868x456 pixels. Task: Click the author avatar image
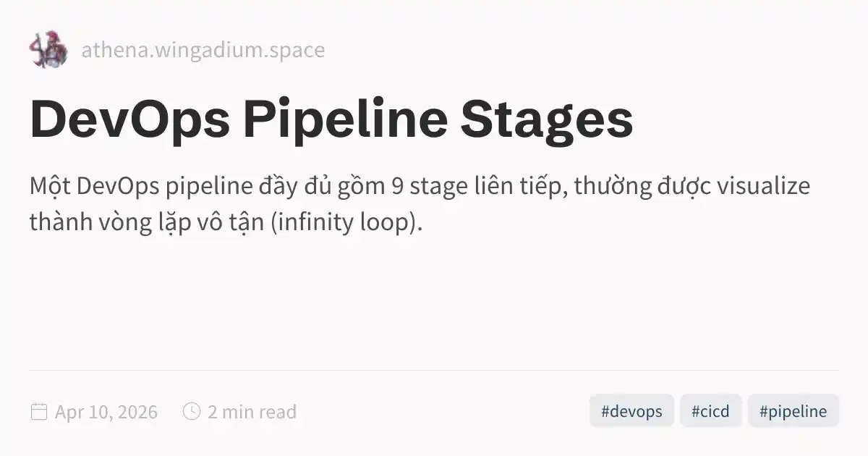pyautogui.click(x=48, y=50)
